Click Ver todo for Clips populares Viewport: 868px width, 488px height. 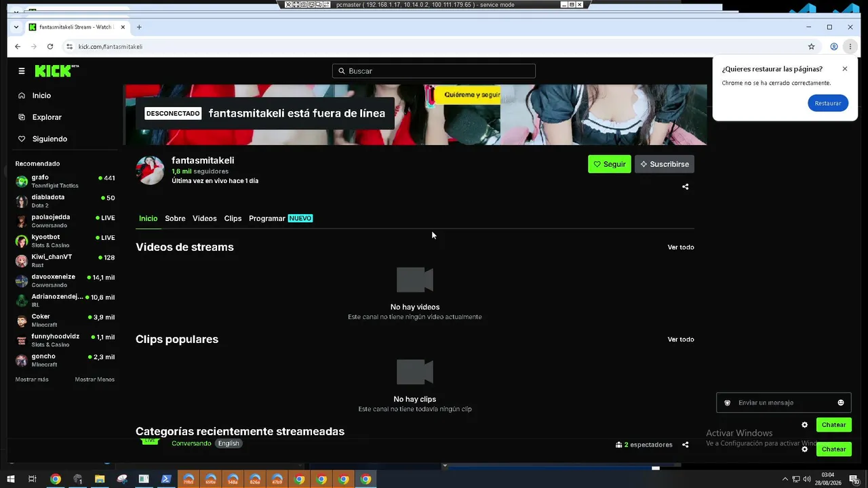click(x=681, y=340)
